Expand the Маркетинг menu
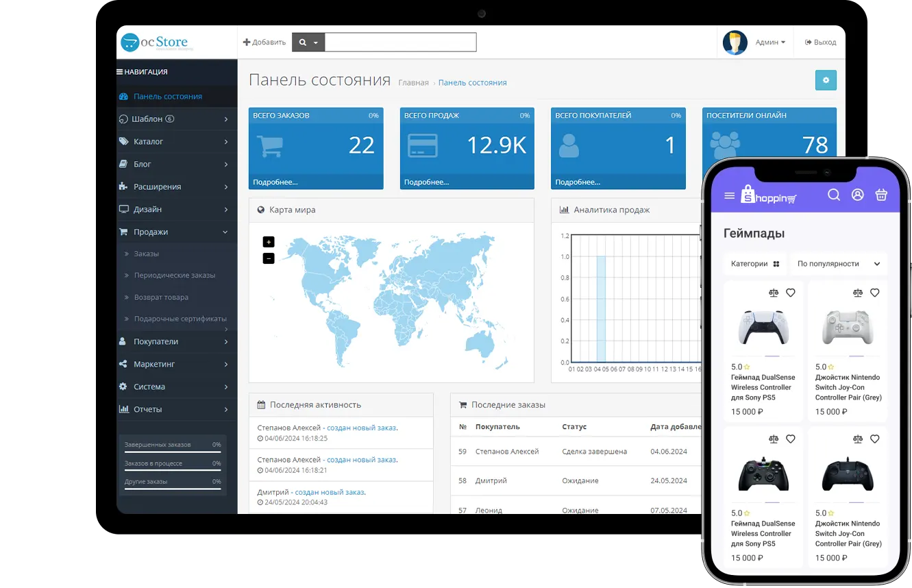 (177, 365)
